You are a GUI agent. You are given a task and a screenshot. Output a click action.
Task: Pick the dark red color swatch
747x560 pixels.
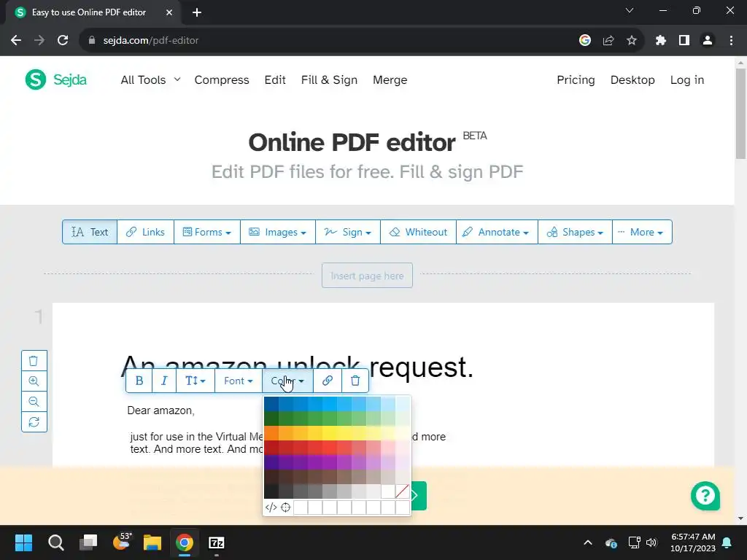[x=271, y=448]
